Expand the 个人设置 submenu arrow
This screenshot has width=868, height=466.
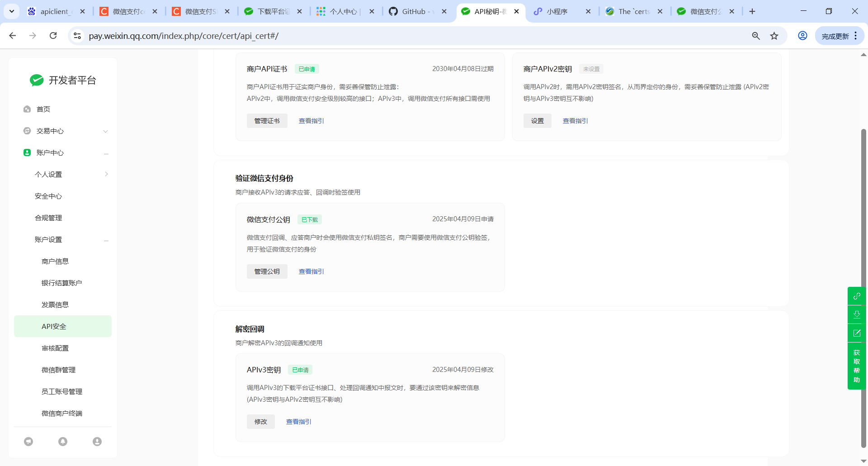pos(106,174)
